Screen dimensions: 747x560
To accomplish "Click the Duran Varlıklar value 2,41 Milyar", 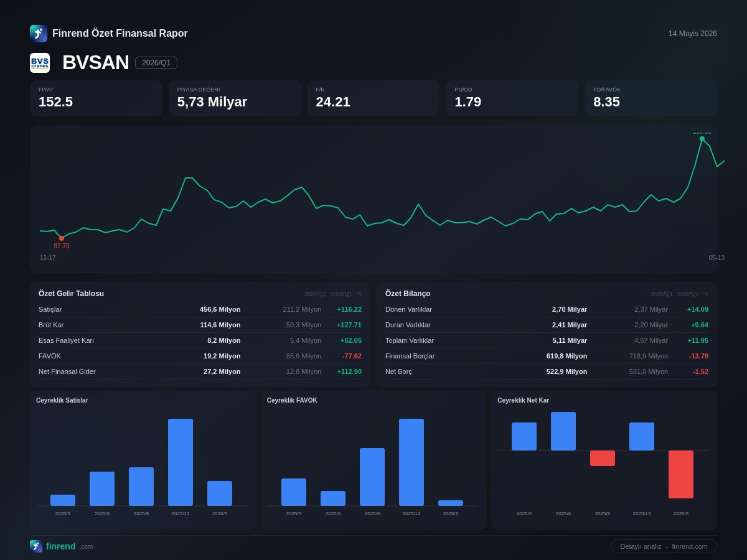I will (570, 325).
